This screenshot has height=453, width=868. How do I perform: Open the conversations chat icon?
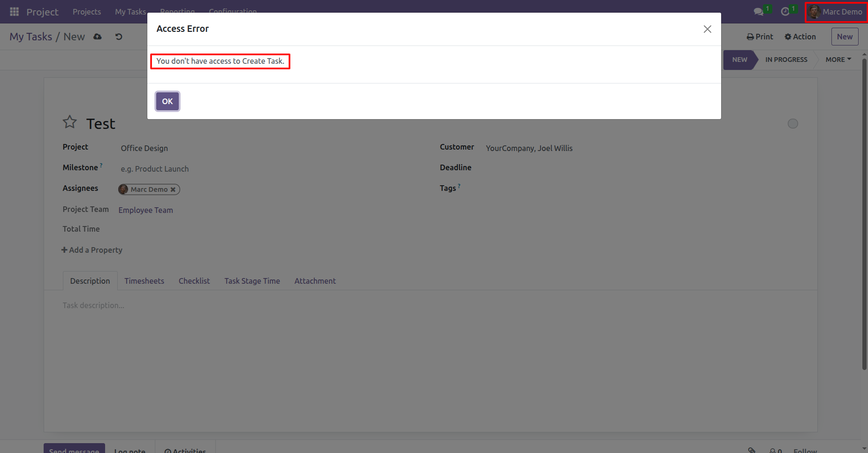(x=758, y=12)
